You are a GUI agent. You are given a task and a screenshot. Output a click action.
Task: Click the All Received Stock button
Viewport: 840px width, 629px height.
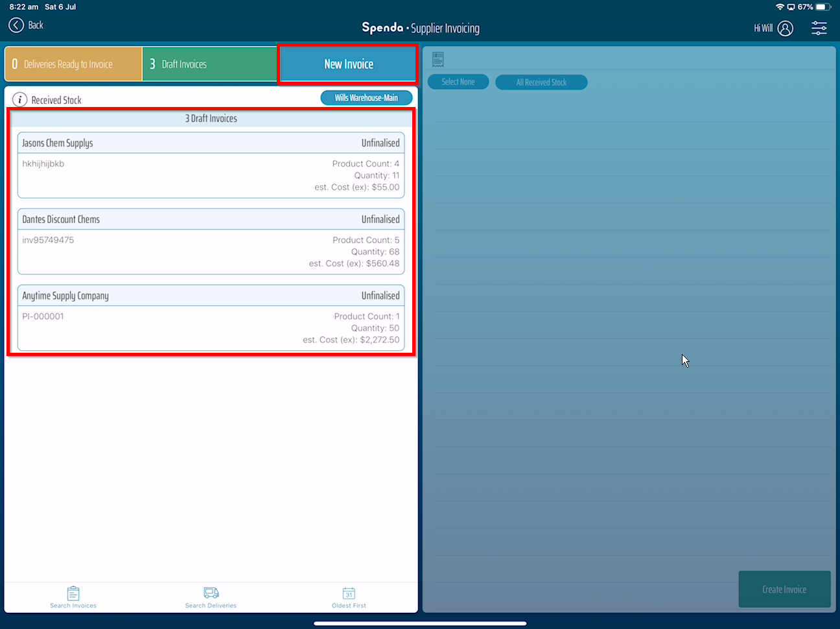[x=541, y=82]
